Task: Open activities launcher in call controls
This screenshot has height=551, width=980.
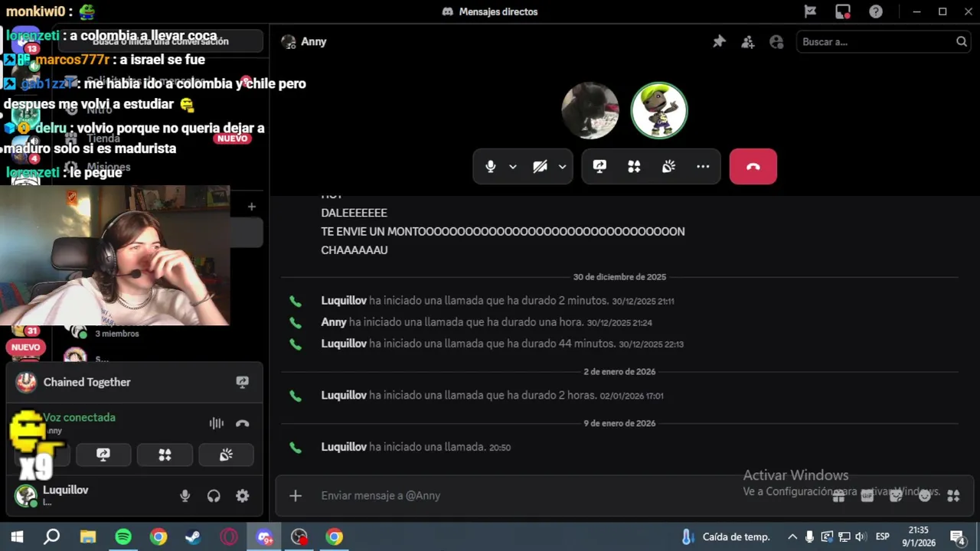Action: coord(634,166)
